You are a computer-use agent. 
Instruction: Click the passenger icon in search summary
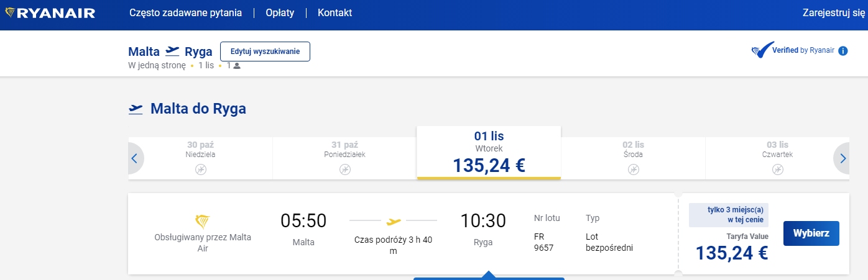click(237, 65)
